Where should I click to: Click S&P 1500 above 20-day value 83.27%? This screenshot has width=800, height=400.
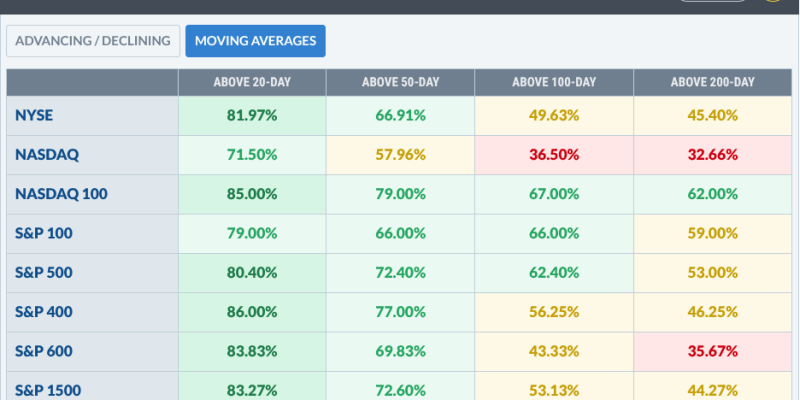click(x=252, y=391)
